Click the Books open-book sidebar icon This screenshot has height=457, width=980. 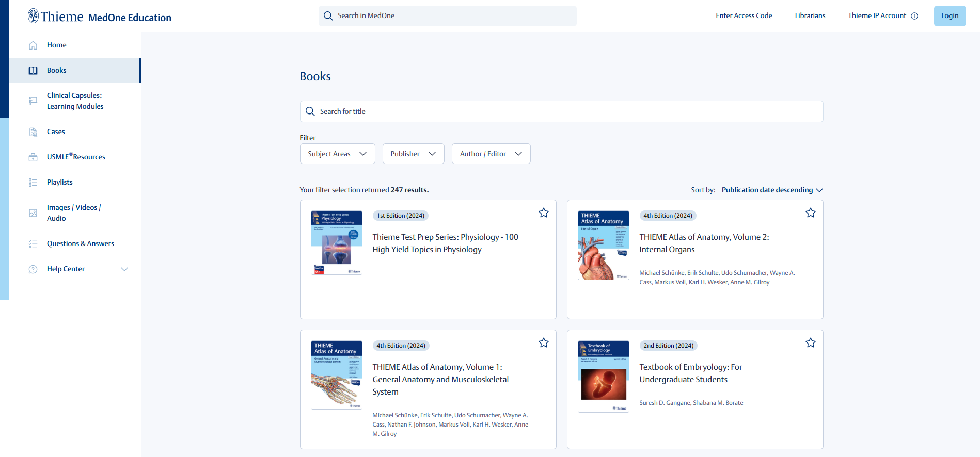[x=33, y=71]
